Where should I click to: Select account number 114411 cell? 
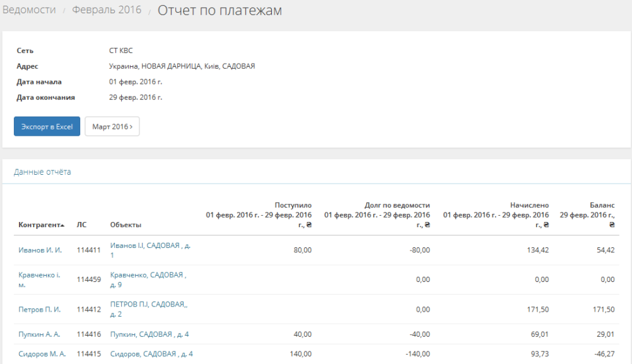pyautogui.click(x=89, y=250)
